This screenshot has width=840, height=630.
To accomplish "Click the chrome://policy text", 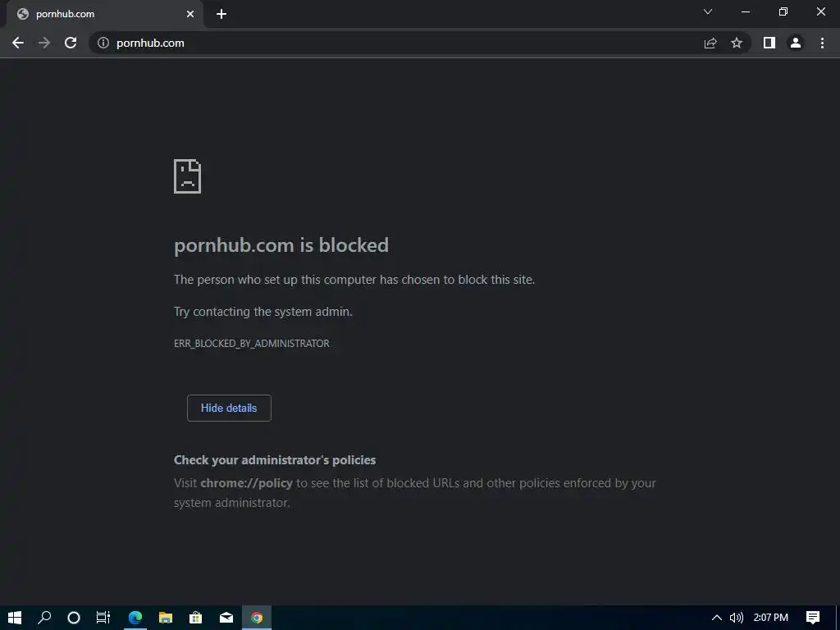I will pos(246,483).
